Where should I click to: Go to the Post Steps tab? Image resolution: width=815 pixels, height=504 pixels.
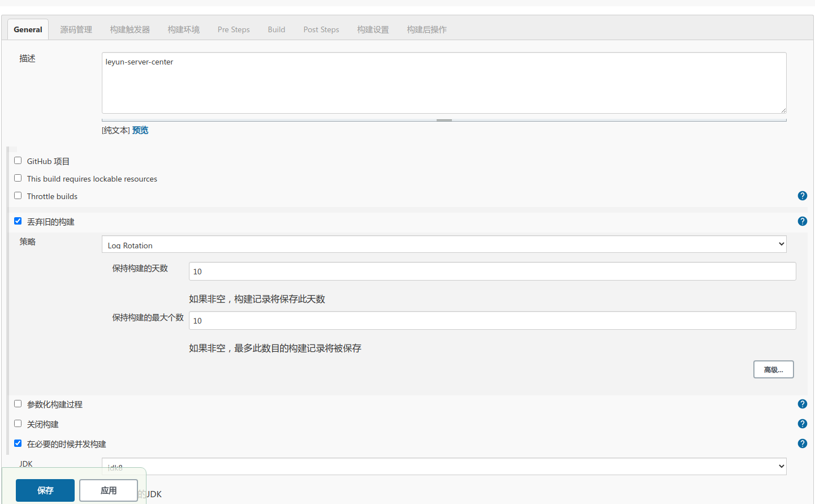[321, 29]
